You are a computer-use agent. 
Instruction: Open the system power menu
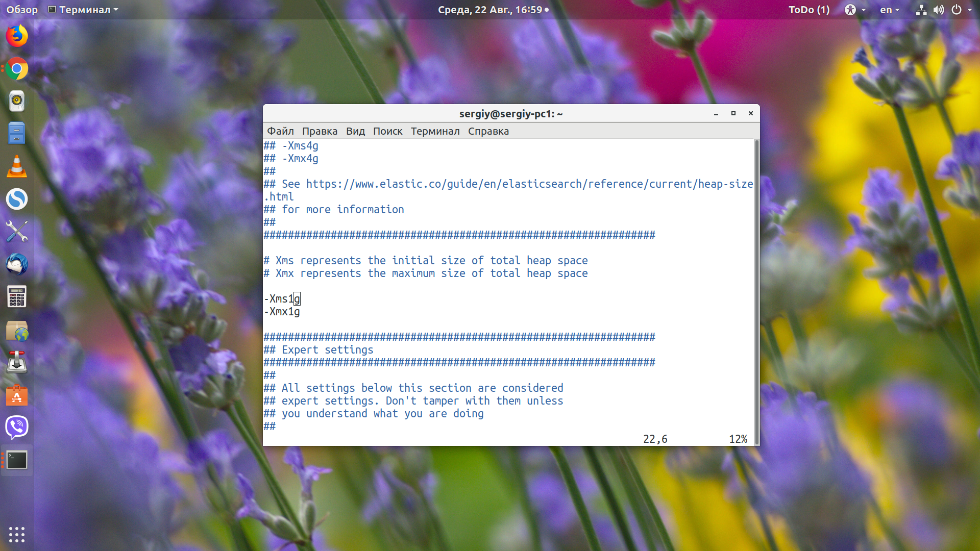click(962, 10)
